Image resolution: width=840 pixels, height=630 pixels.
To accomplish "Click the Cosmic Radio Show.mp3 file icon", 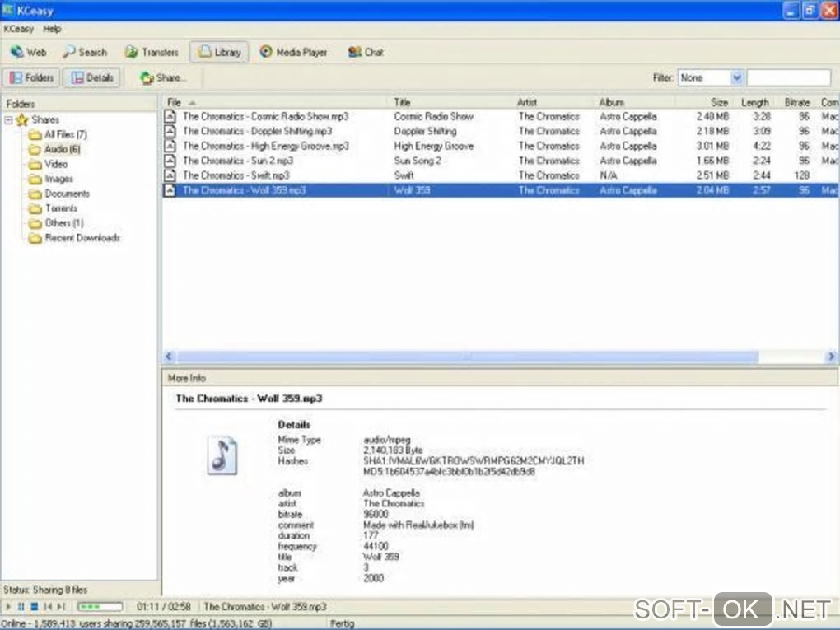I will coord(170,116).
